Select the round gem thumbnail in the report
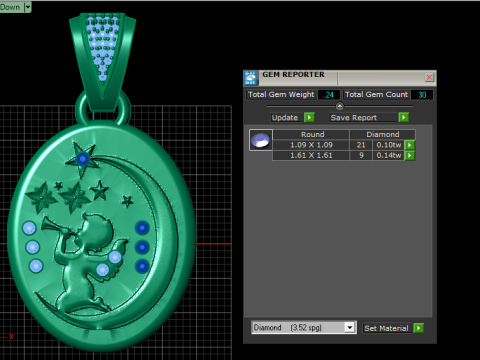Image resolution: width=480 pixels, height=360 pixels. pyautogui.click(x=261, y=140)
